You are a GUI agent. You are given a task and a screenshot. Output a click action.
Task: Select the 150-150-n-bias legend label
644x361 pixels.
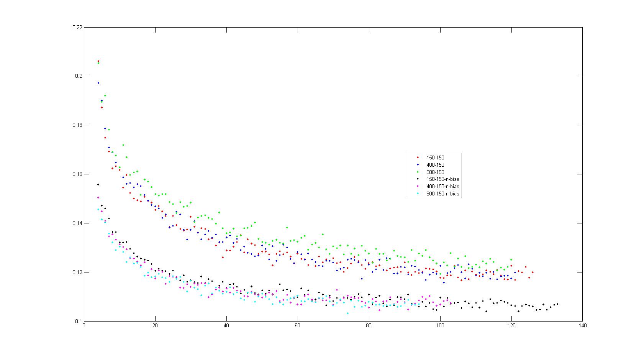point(442,179)
